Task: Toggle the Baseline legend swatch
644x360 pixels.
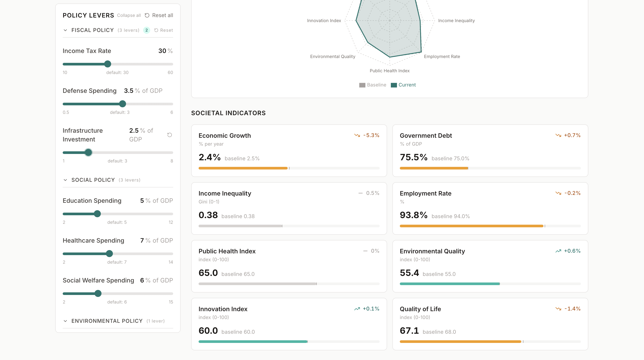Action: tap(362, 85)
